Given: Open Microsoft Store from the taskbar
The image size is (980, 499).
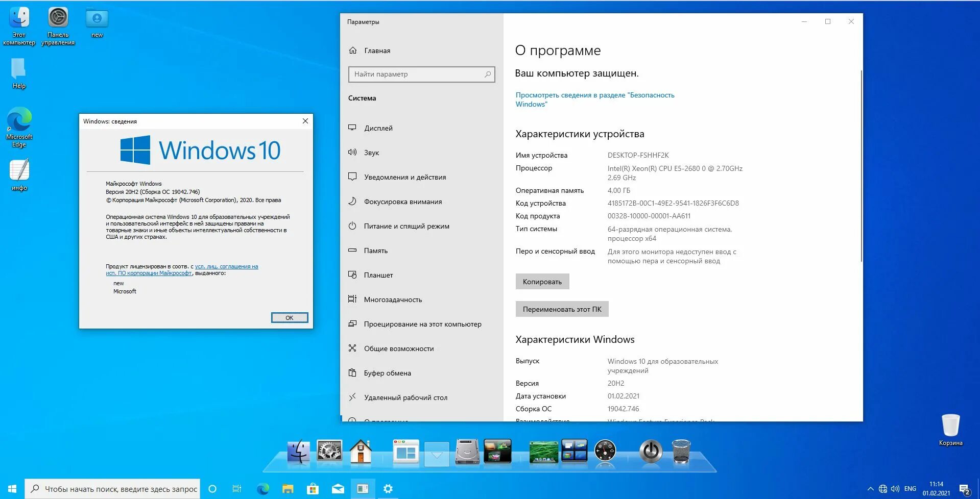Looking at the screenshot, I should click(313, 489).
